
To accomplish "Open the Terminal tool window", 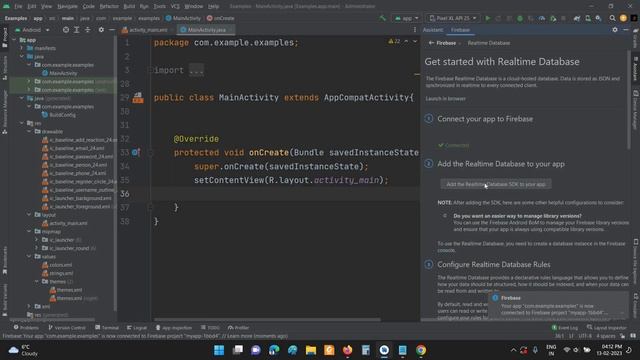I will pyautogui.click(x=107, y=328).
